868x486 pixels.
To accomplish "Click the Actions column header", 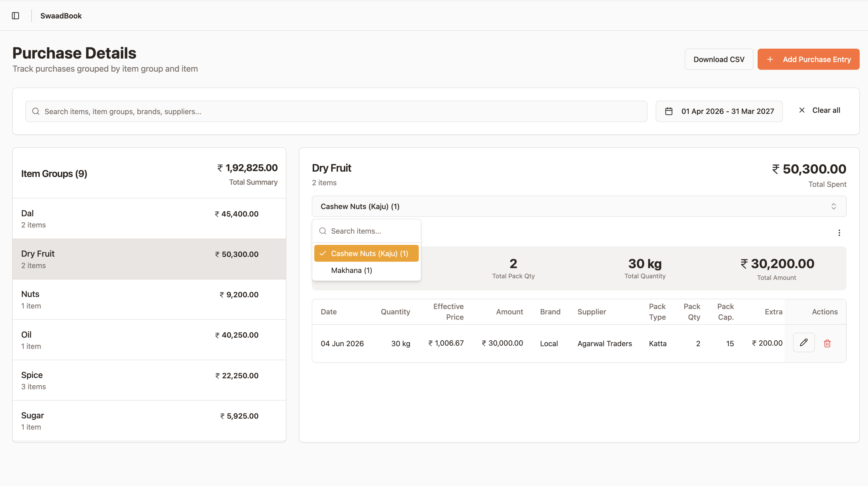I will (824, 312).
